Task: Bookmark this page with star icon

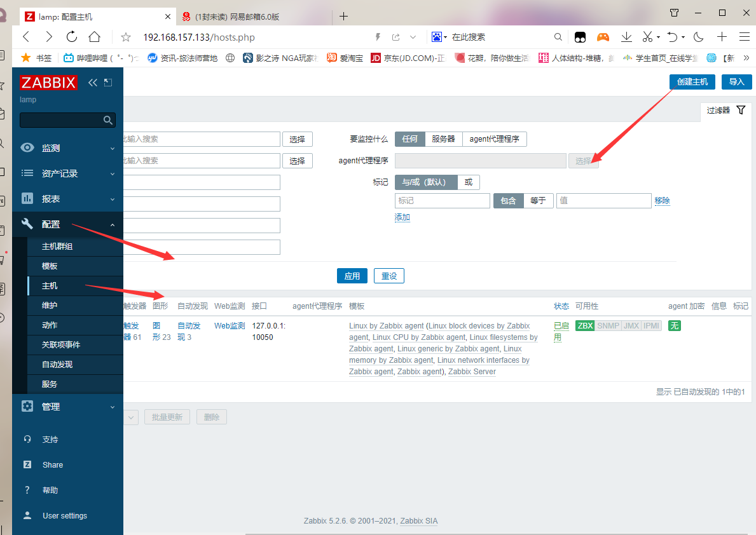Action: click(x=126, y=37)
